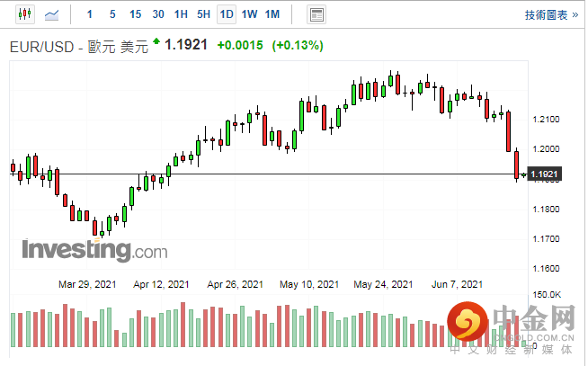
Task: Switch to the 1H timeframe
Action: 181,14
